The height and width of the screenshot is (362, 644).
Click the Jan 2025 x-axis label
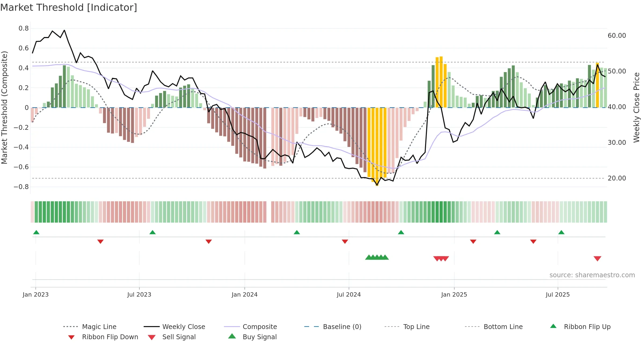click(x=454, y=294)
